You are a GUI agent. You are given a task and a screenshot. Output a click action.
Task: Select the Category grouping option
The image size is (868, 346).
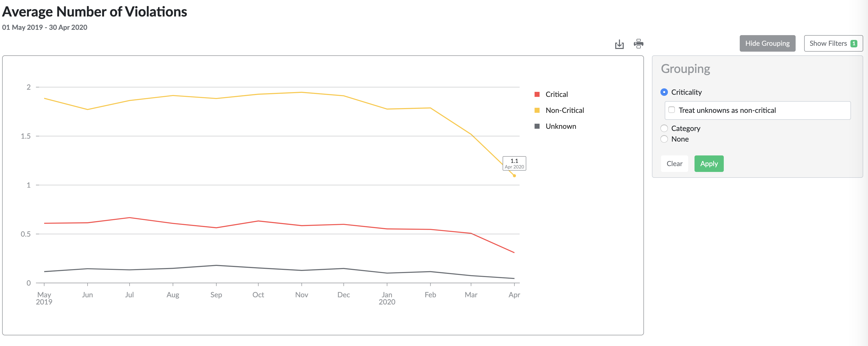(664, 128)
